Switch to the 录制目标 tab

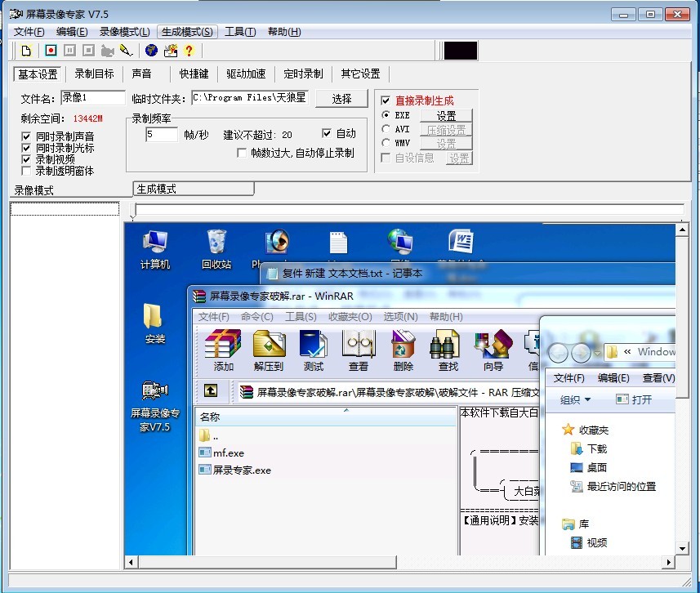pyautogui.click(x=95, y=74)
